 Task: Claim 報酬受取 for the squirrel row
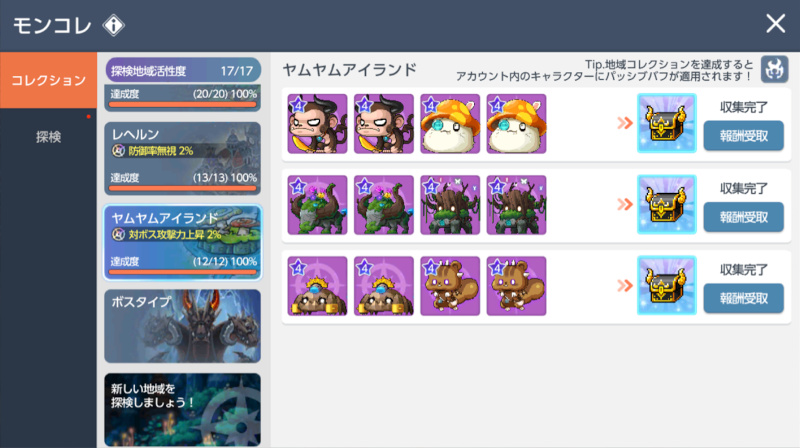tap(743, 298)
